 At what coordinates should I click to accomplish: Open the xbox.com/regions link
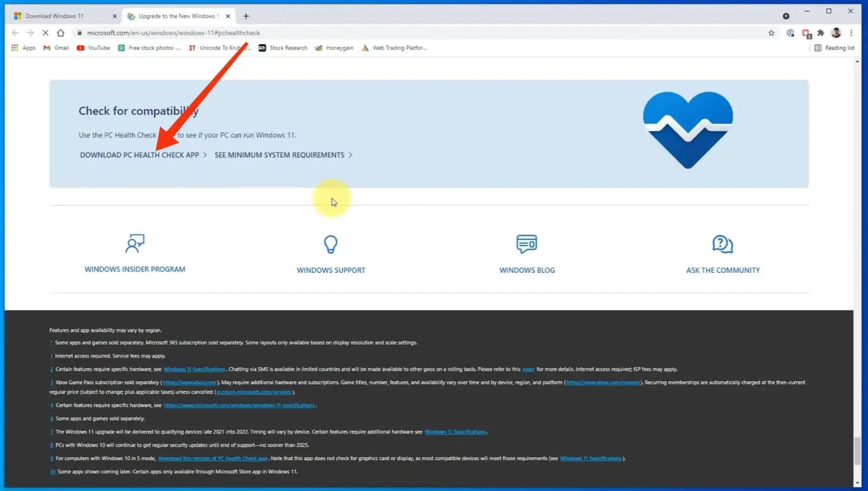pyautogui.click(x=603, y=382)
